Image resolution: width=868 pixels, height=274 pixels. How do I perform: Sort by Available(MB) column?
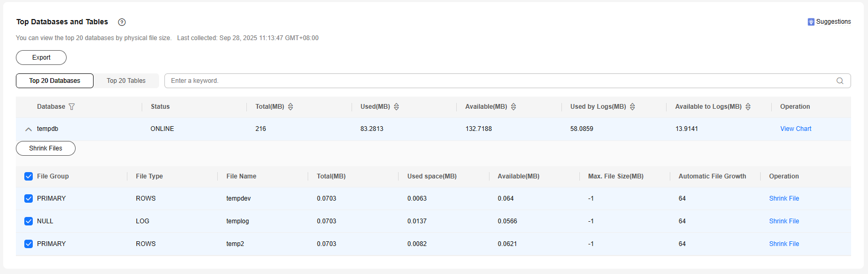coord(513,107)
